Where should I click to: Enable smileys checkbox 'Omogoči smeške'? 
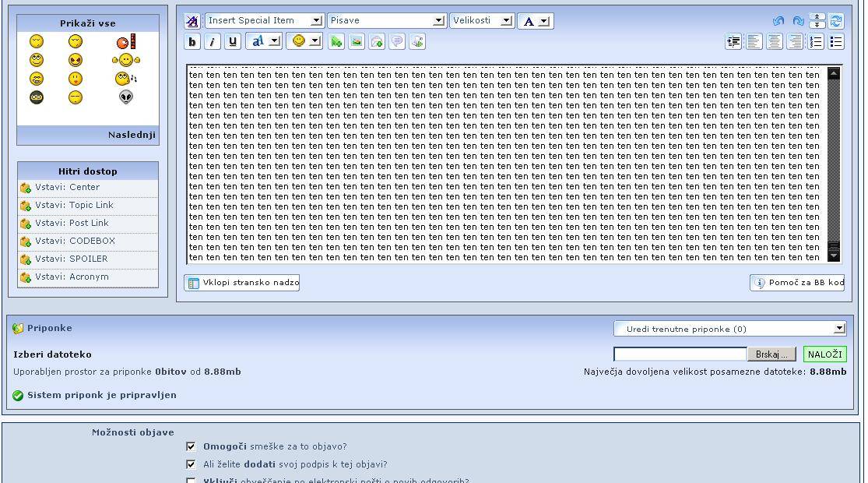click(191, 446)
